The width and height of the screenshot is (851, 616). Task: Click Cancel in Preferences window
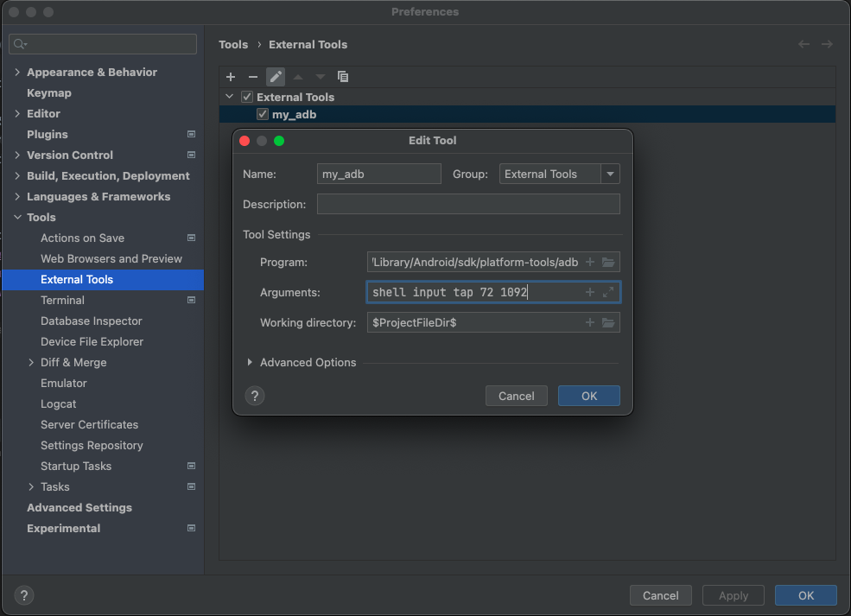coord(661,595)
